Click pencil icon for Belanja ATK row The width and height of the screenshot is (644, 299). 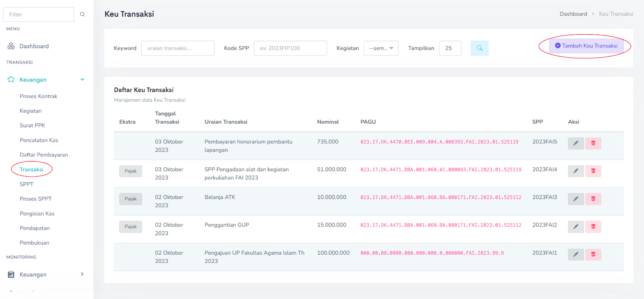576,199
